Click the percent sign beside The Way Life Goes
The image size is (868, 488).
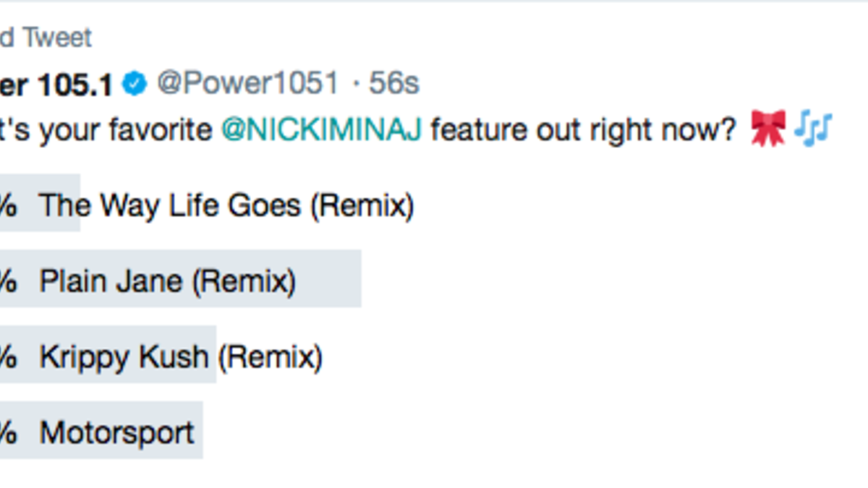[7, 206]
